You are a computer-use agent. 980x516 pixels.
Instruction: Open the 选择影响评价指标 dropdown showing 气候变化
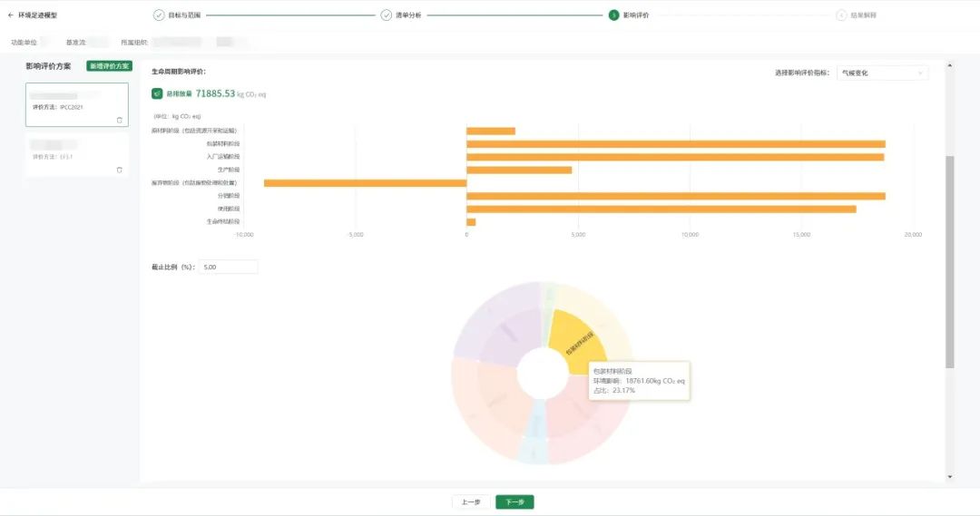[882, 73]
